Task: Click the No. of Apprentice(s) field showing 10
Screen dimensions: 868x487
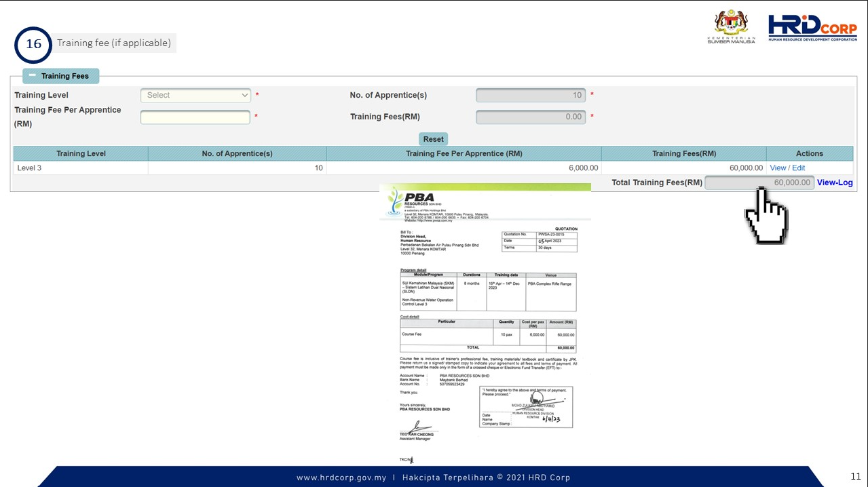Action: click(x=531, y=95)
